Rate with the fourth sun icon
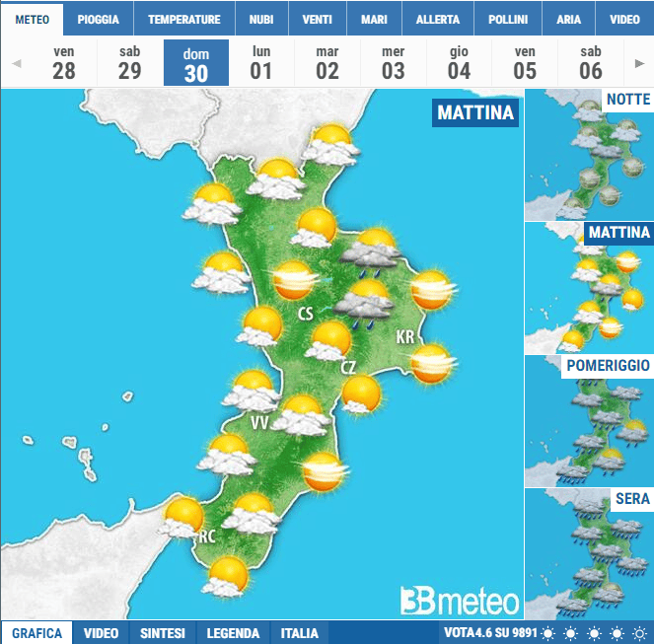 (x=617, y=633)
